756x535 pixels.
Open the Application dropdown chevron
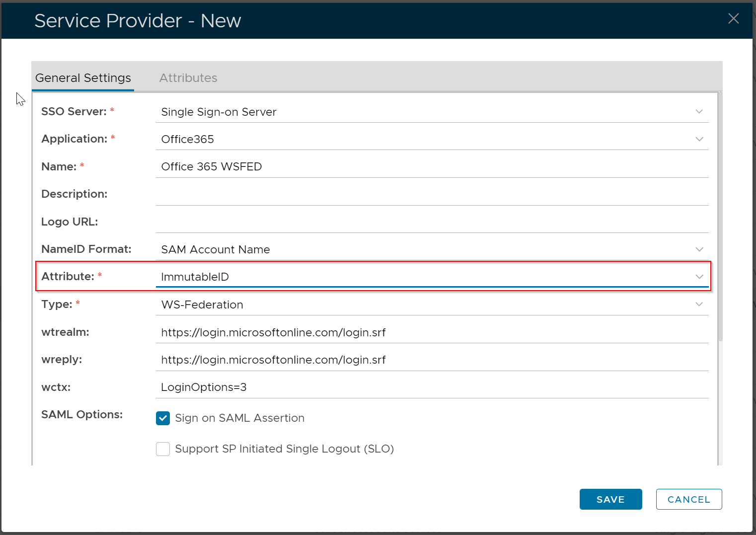tap(699, 139)
